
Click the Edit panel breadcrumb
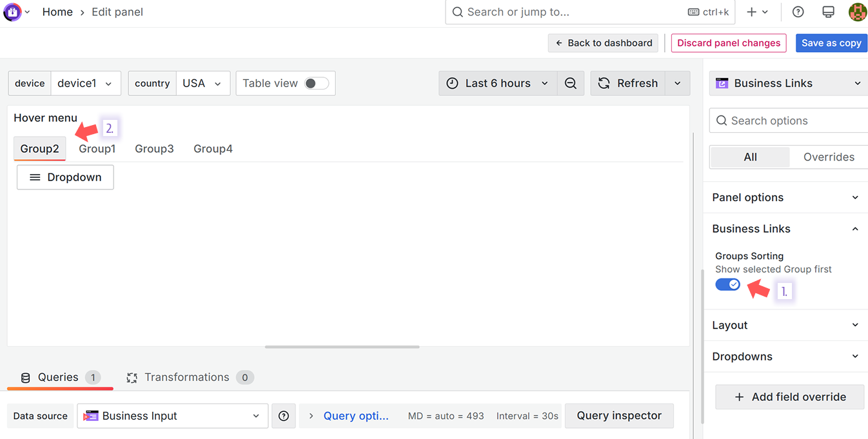117,12
